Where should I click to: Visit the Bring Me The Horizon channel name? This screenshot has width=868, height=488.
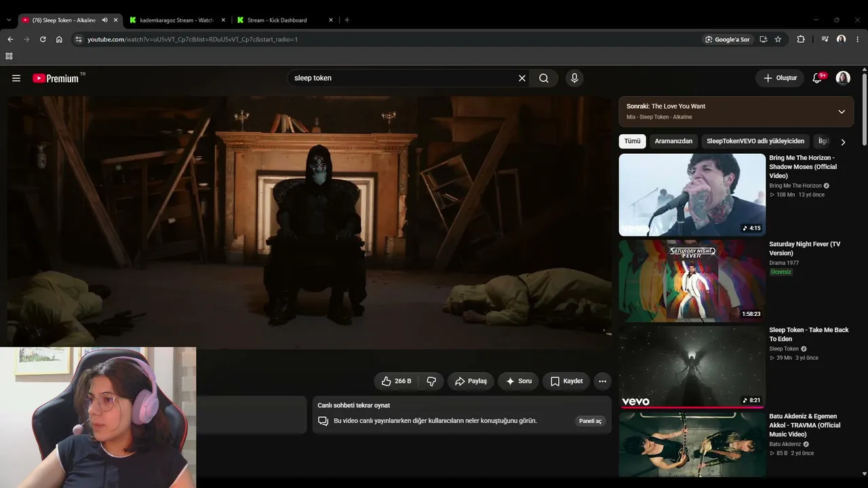795,186
